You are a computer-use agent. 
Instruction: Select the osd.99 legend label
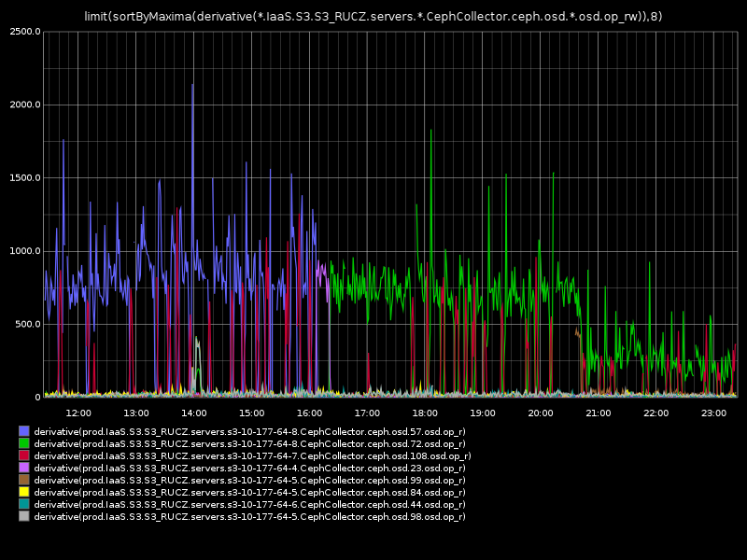coord(249,481)
